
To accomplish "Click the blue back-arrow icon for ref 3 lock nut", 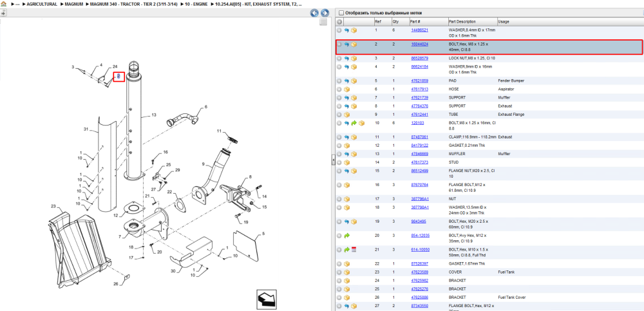I will pyautogui.click(x=346, y=59).
